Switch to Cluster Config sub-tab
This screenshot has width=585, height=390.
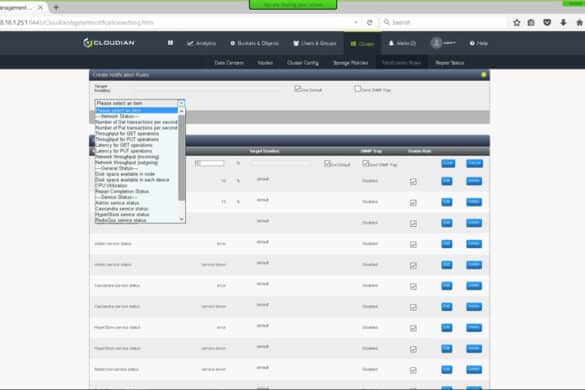pos(303,63)
